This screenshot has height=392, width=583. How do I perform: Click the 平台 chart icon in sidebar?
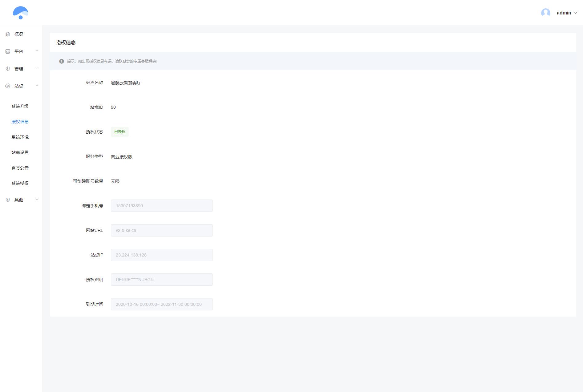click(8, 51)
